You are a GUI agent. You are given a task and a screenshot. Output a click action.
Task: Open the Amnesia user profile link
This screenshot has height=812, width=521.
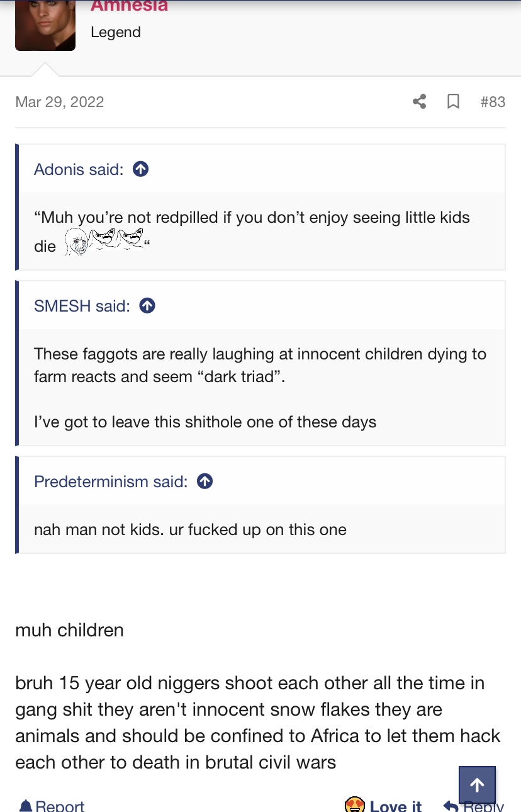129,6
